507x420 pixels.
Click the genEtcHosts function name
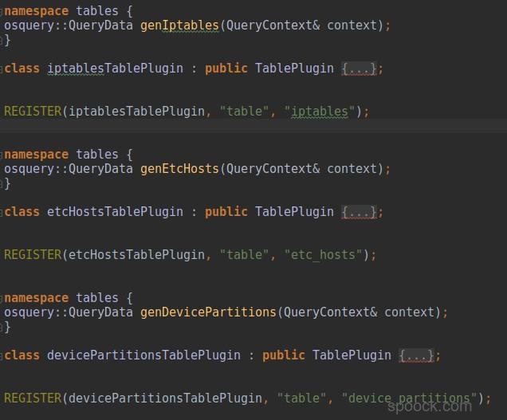click(179, 169)
